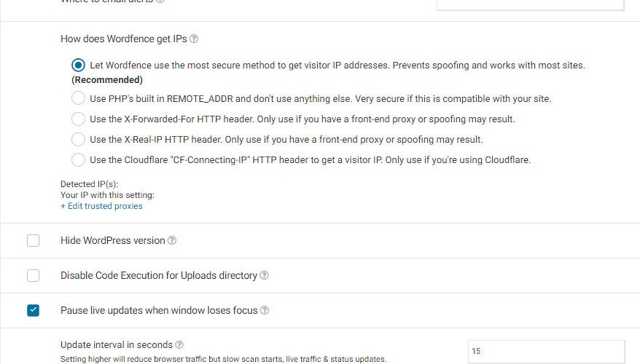
Task: Open help icon for Disable Code Execution
Action: pyautogui.click(x=265, y=276)
